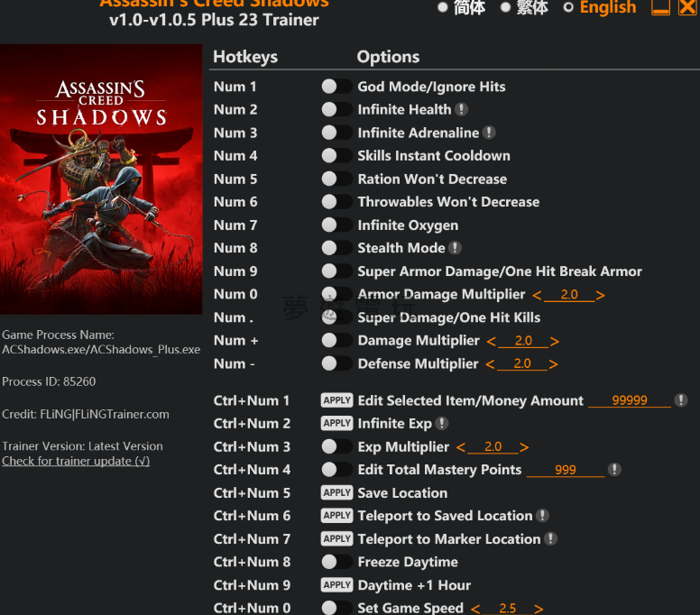Increase Armor Damage Multiplier with right arrow
The width and height of the screenshot is (700, 615).
click(601, 295)
